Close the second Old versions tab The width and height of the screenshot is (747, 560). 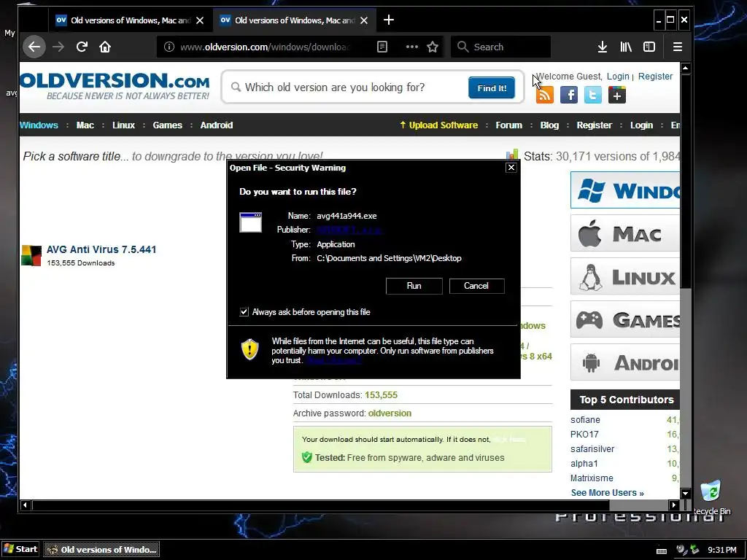pyautogui.click(x=364, y=20)
